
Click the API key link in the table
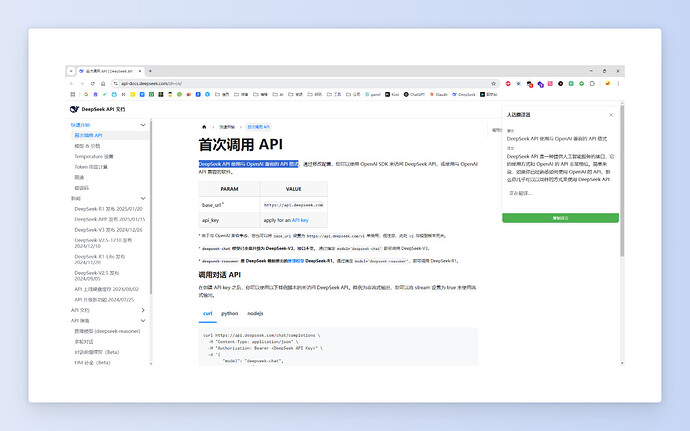300,220
